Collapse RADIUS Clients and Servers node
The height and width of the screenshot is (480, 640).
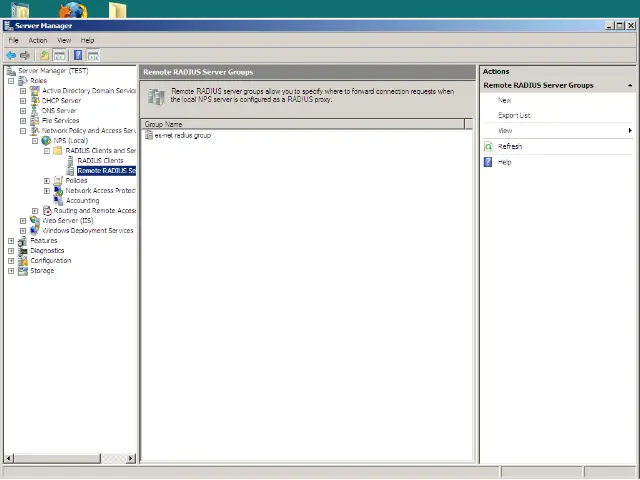click(47, 151)
